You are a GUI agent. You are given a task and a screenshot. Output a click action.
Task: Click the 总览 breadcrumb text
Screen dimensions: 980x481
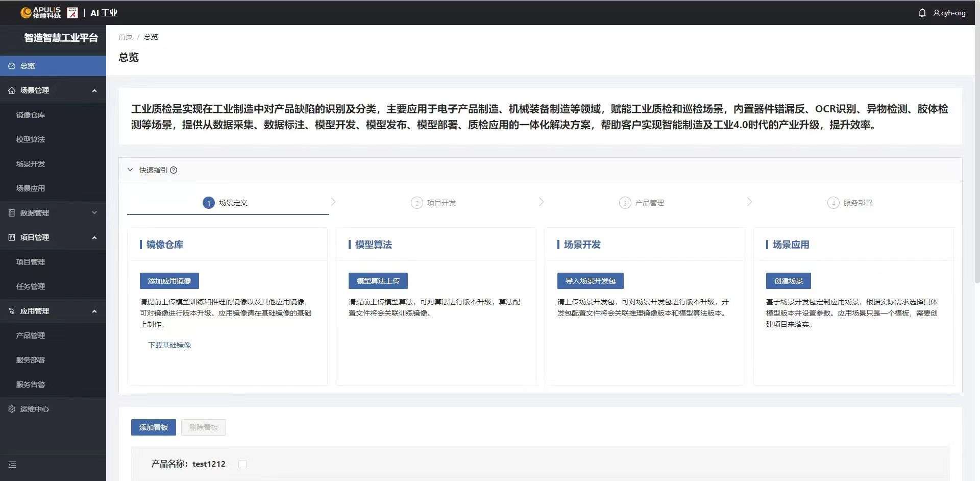point(151,37)
